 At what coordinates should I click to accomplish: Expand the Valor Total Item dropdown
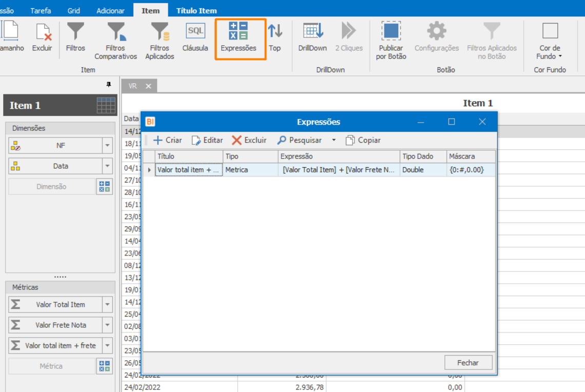(x=107, y=305)
